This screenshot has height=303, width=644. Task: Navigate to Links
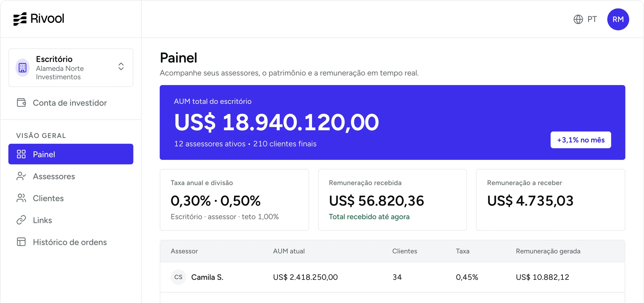point(71,220)
